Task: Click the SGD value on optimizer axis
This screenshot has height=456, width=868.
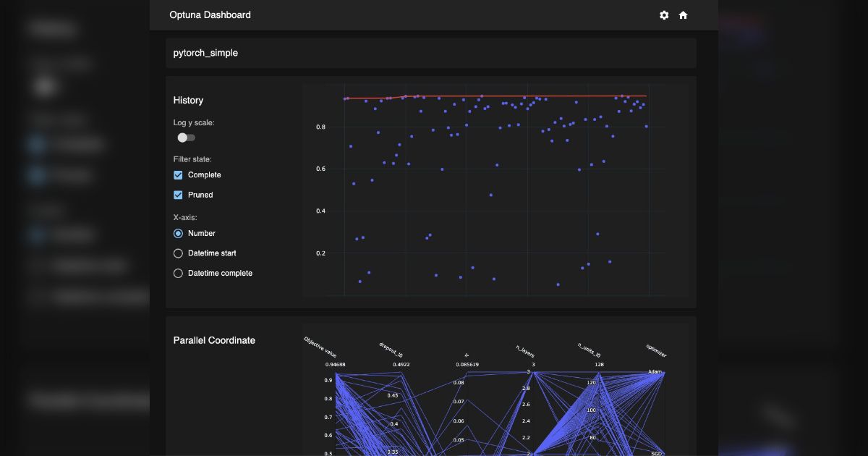Action: coord(656,452)
